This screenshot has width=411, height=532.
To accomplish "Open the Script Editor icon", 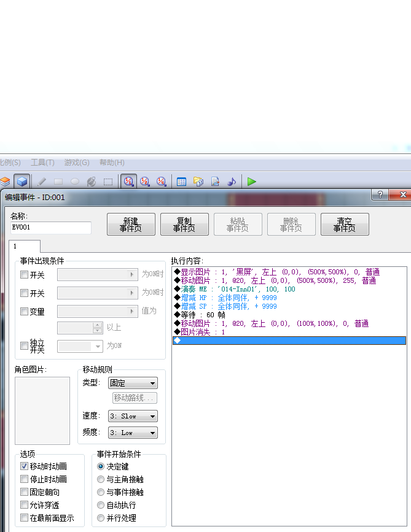I will click(215, 182).
